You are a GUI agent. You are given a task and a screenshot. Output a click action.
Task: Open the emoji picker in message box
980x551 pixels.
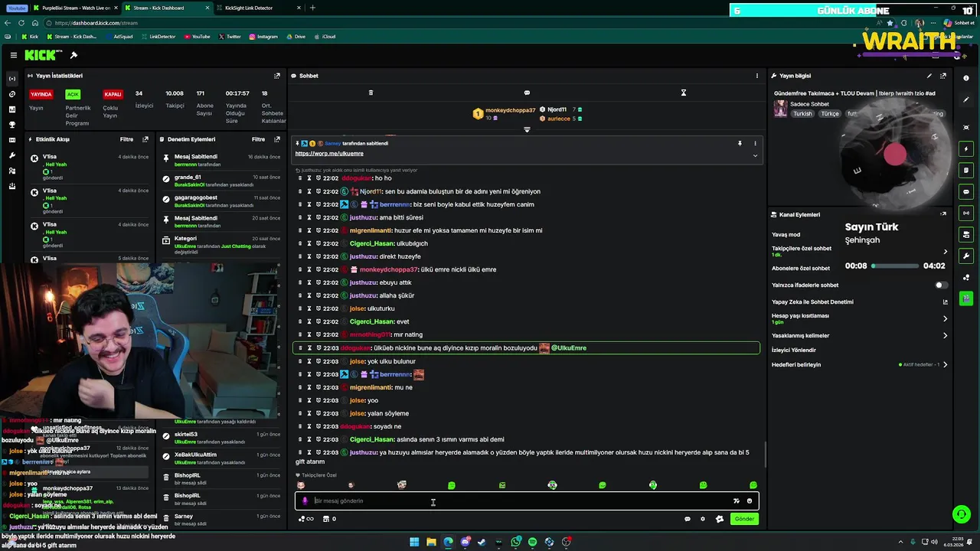pyautogui.click(x=750, y=501)
